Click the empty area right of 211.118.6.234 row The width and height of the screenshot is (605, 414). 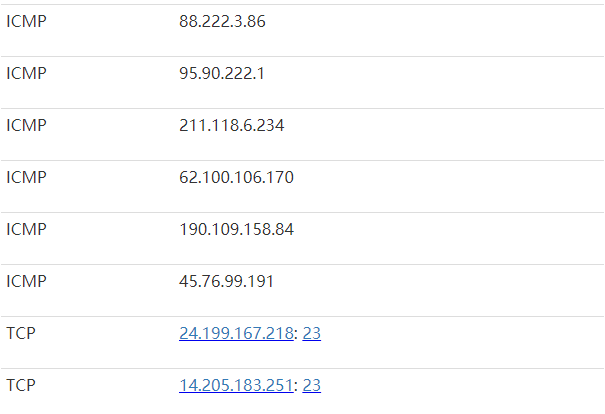(444, 134)
